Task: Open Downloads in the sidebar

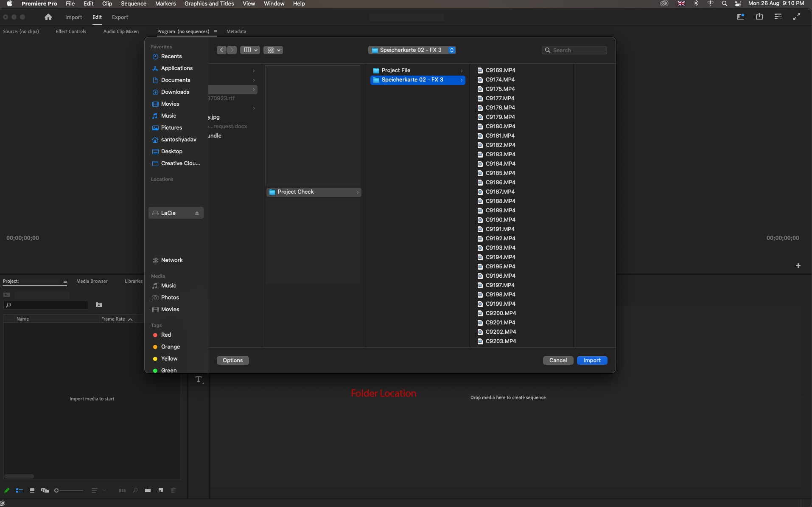Action: tap(176, 92)
